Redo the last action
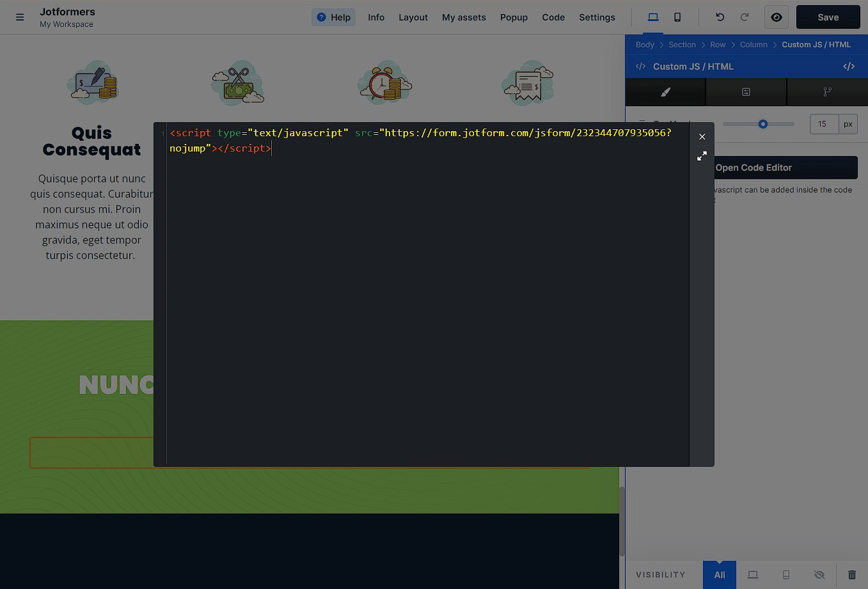This screenshot has height=589, width=868. (745, 17)
